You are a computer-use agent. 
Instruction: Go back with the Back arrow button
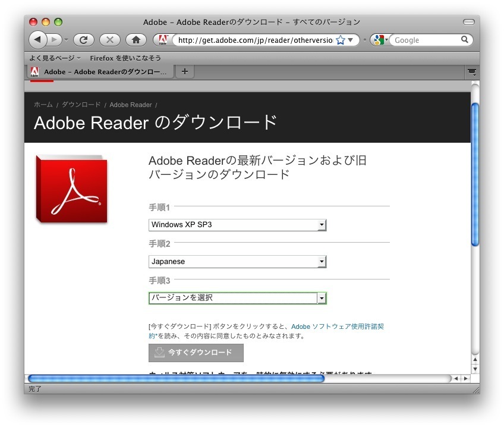(x=38, y=40)
